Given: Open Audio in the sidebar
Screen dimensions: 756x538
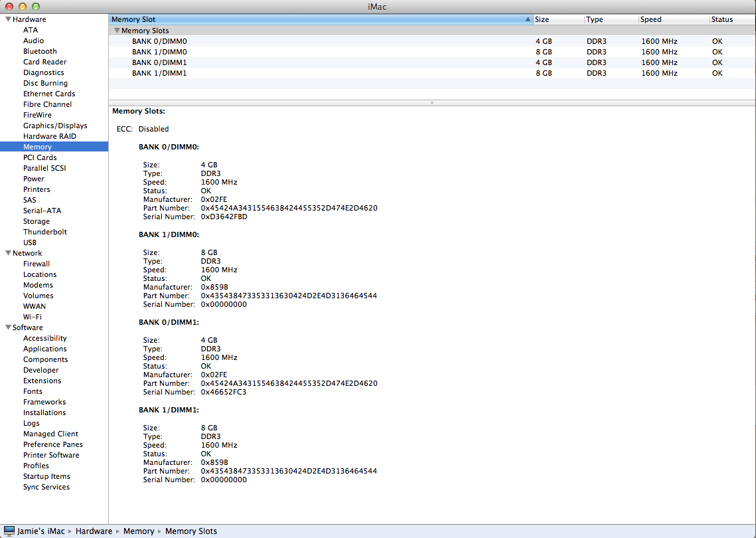Looking at the screenshot, I should click(x=33, y=41).
